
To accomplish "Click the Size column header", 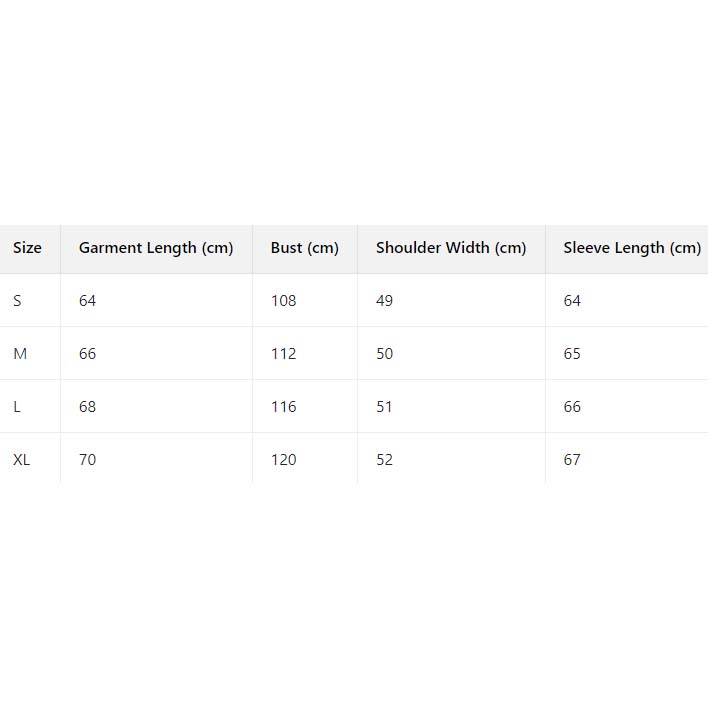I will click(27, 248).
